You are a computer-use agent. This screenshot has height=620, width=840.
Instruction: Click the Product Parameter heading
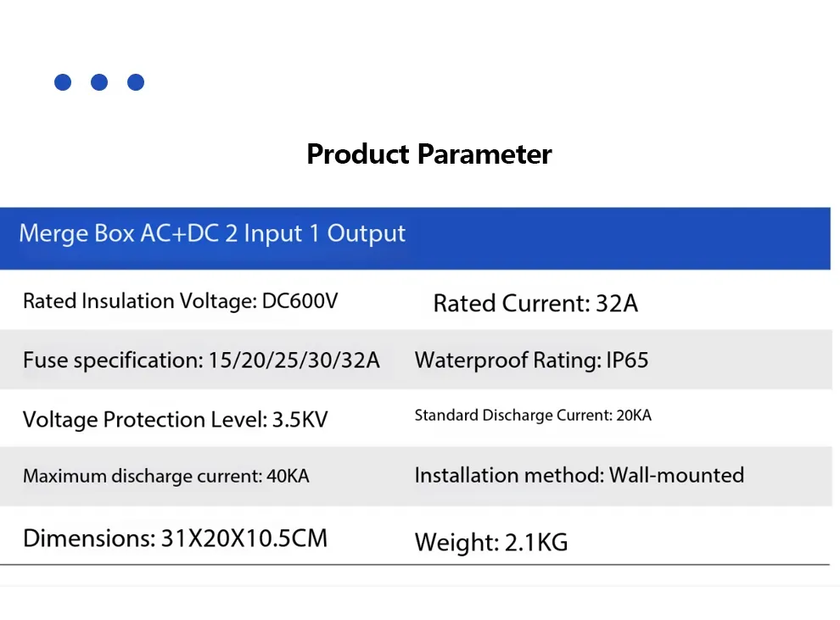(428, 154)
